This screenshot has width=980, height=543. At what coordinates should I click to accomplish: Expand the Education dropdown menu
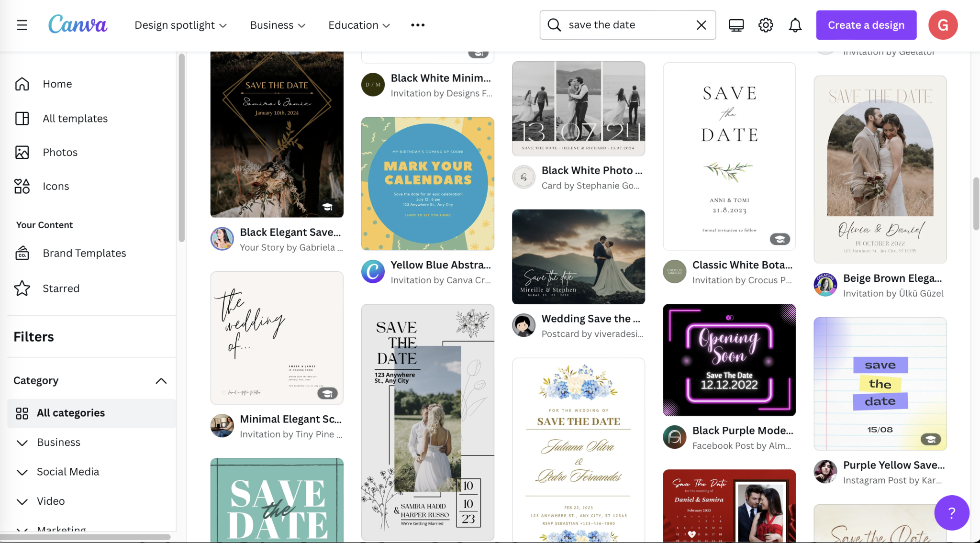pyautogui.click(x=359, y=25)
